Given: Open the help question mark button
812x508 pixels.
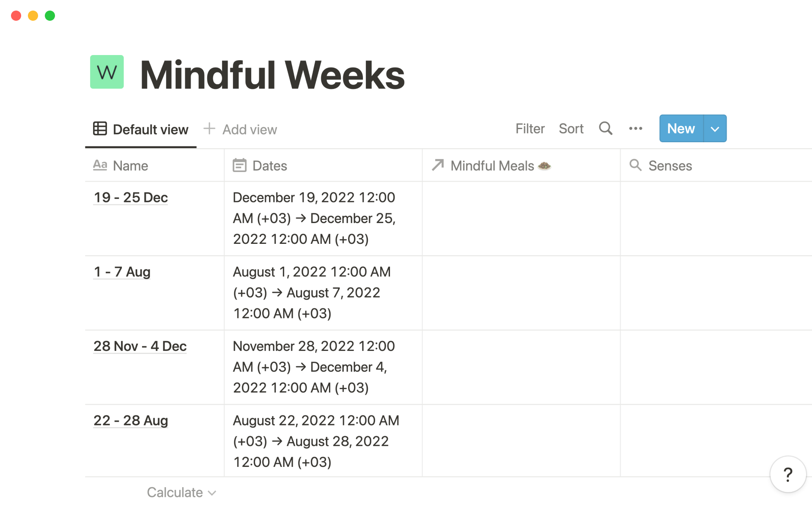Looking at the screenshot, I should pyautogui.click(x=787, y=475).
